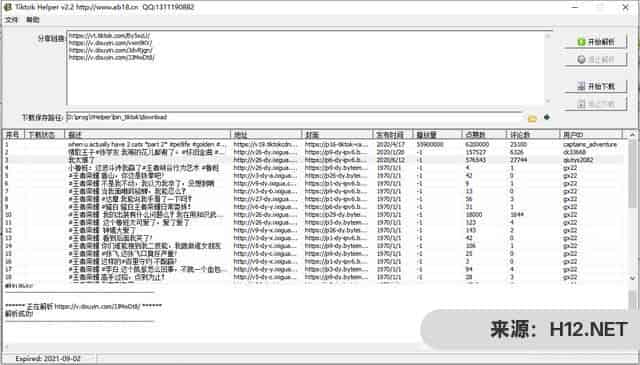Click the 用户ID column header
This screenshot has height=365, width=640.
pos(591,134)
